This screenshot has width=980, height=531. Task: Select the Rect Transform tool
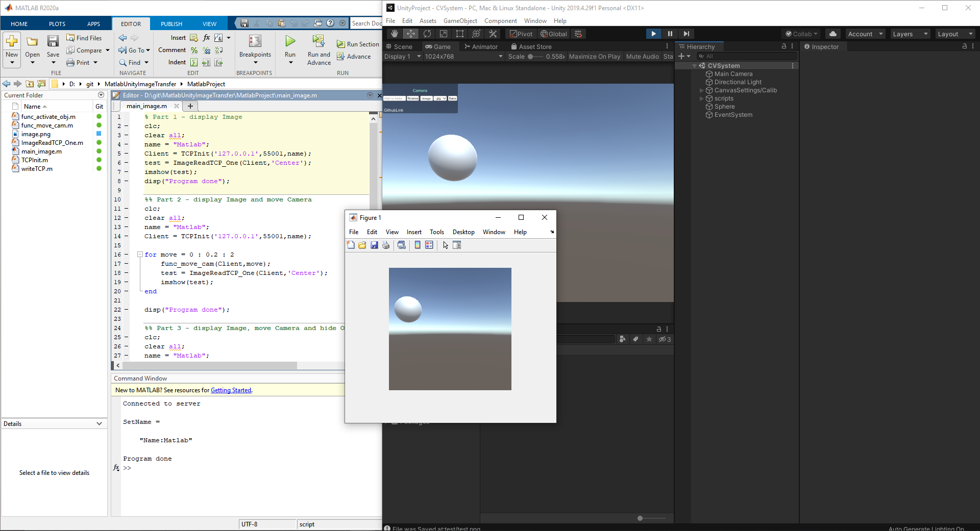pos(460,33)
